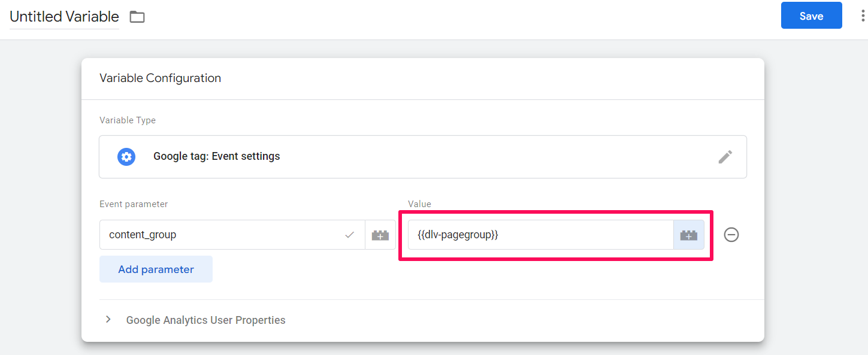Click the Event parameter column label
Image resolution: width=868 pixels, height=355 pixels.
(134, 204)
